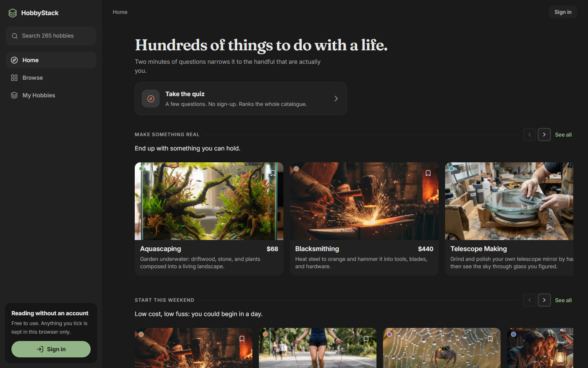Bookmark the jump rope photo card
This screenshot has width=588, height=368.
pyautogui.click(x=366, y=339)
